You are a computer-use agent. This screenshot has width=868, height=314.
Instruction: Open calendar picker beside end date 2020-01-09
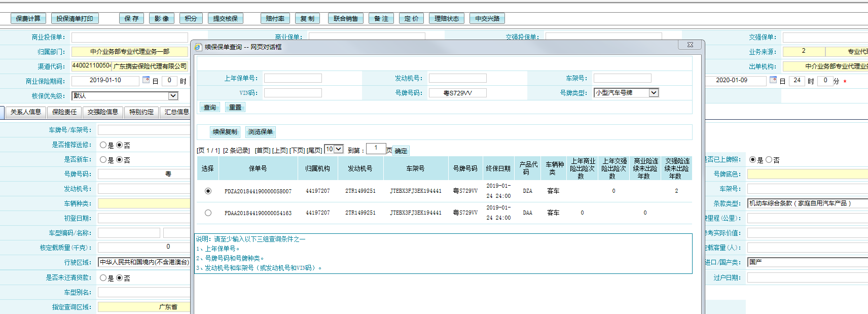[773, 80]
